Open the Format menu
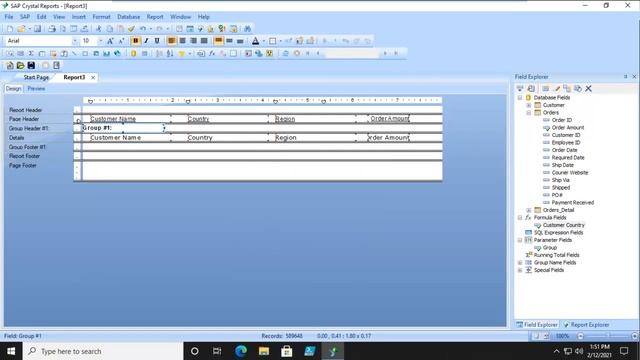 point(101,17)
